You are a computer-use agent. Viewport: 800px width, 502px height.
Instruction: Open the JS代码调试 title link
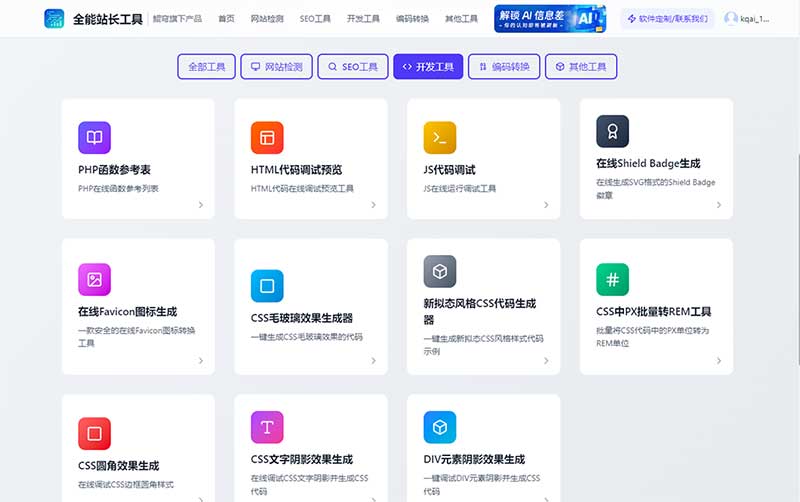click(449, 170)
